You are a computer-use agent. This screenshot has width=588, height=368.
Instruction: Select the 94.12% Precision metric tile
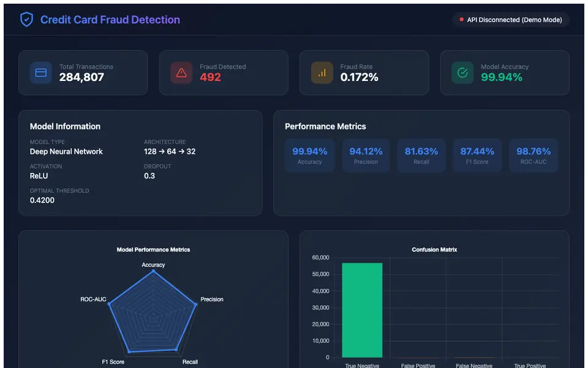[x=366, y=155]
